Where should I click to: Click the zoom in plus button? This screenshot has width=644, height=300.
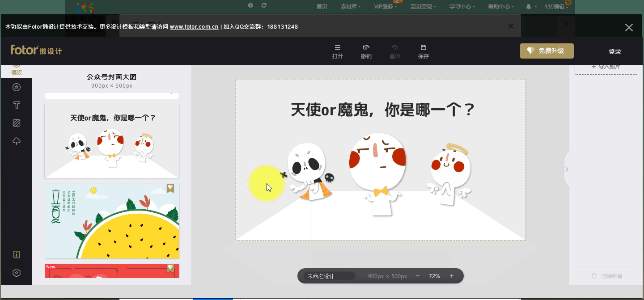(x=452, y=276)
